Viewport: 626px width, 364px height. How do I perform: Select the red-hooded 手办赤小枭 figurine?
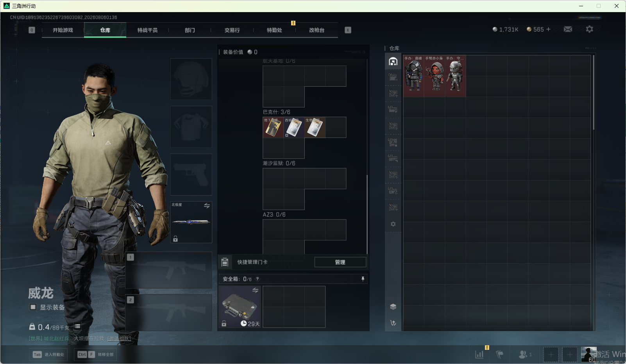point(435,76)
